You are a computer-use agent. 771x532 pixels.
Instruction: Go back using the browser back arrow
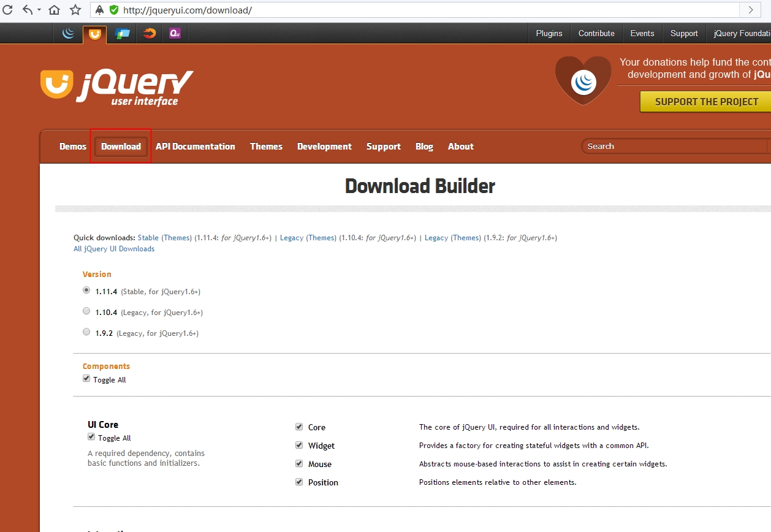[28, 10]
